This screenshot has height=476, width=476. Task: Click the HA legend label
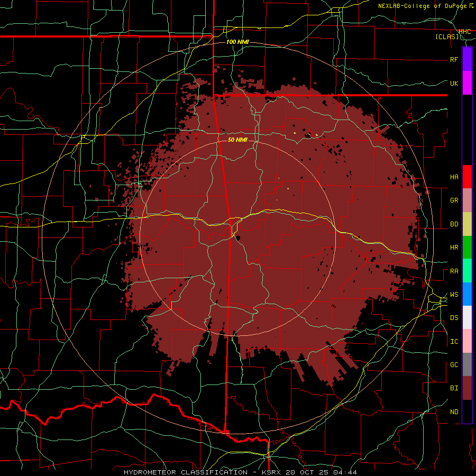tap(454, 177)
